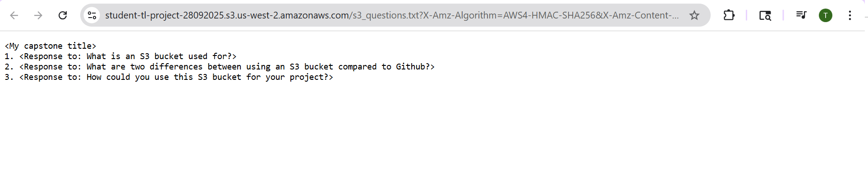
Task: Open the page search lens icon
Action: [765, 15]
